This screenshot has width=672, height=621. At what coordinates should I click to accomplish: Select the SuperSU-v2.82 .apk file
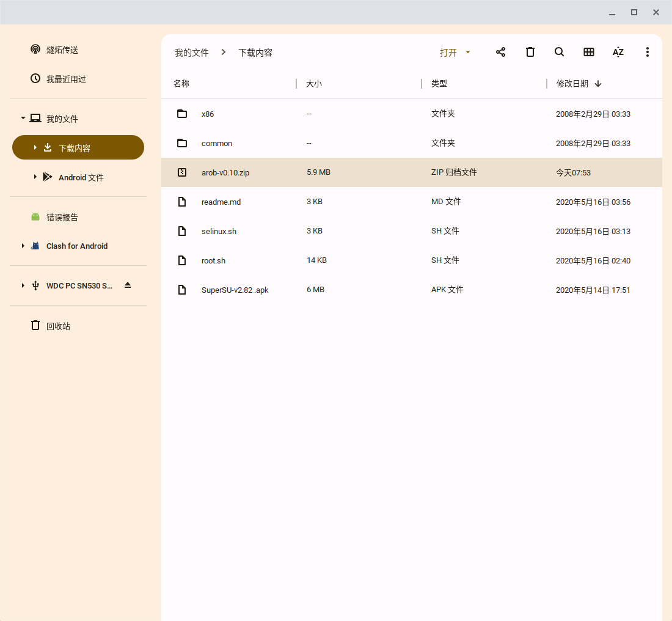[x=235, y=290]
